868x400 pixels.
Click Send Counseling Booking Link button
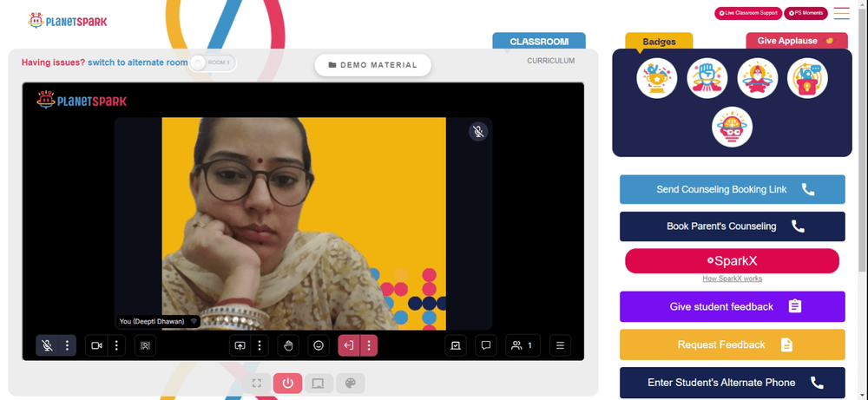732,189
